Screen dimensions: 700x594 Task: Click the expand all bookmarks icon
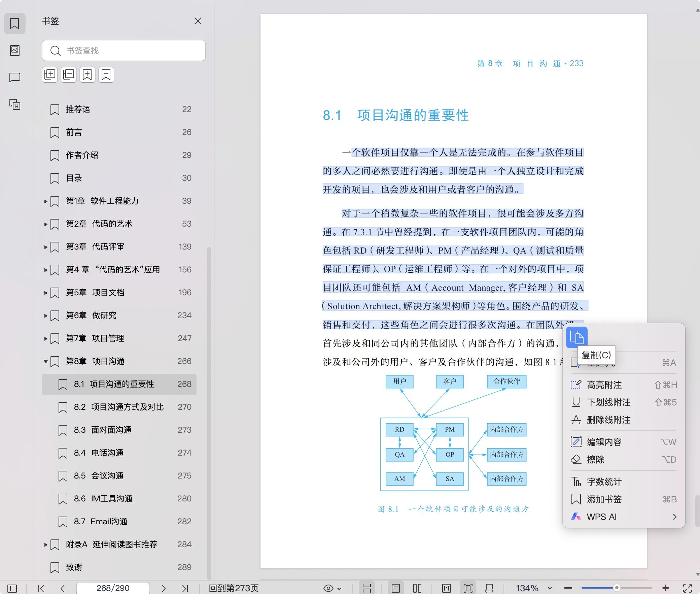(x=50, y=75)
